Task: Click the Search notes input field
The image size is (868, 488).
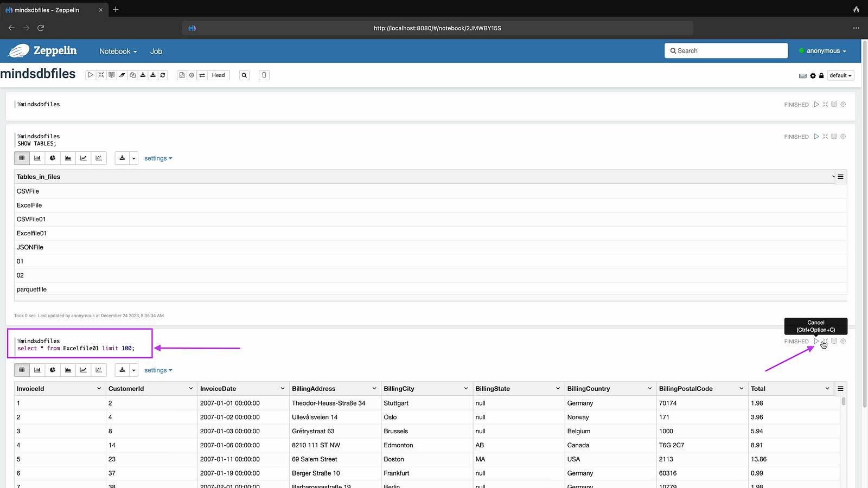Action: click(x=726, y=51)
